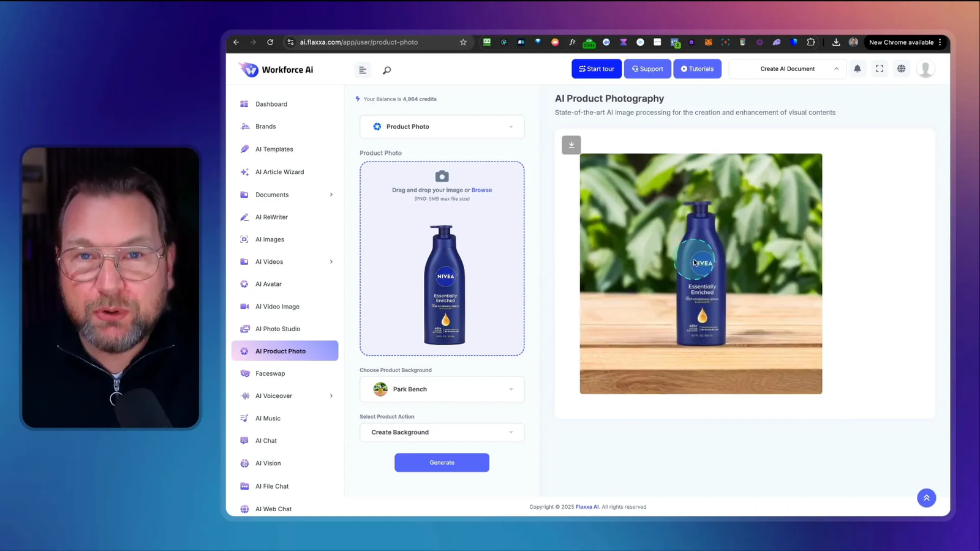980x551 pixels.
Task: Click the AI Video Image camera icon
Action: 244,306
